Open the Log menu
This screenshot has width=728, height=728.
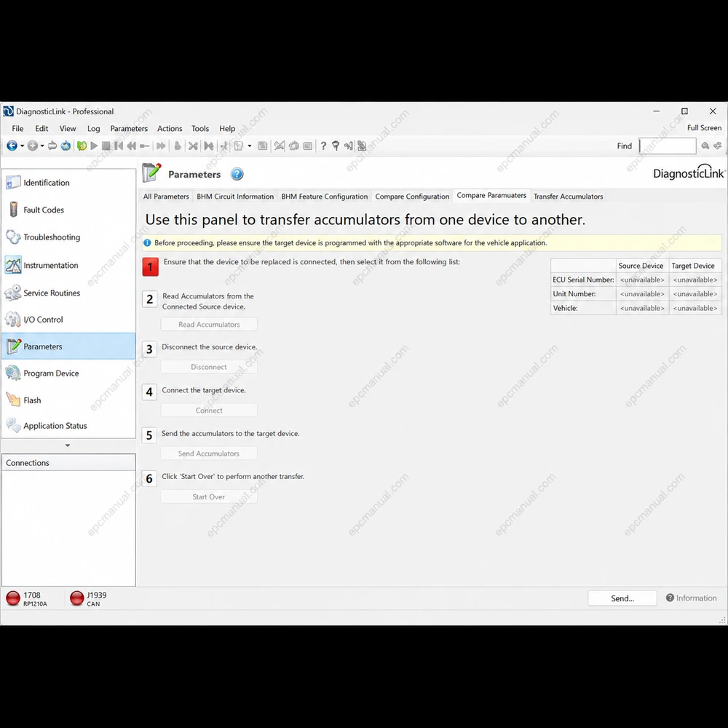point(93,129)
